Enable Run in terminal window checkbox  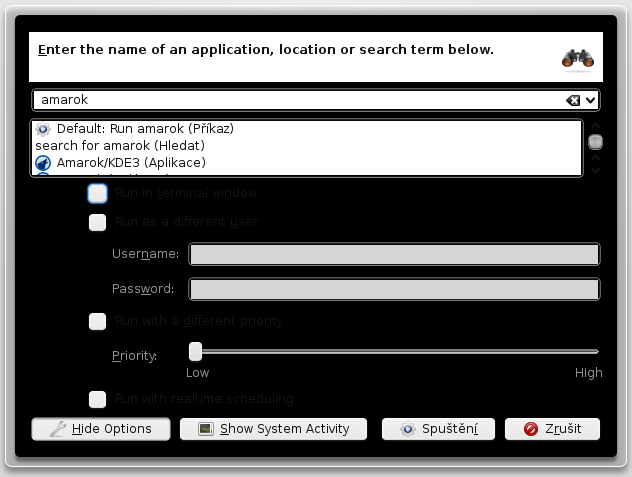coord(98,193)
